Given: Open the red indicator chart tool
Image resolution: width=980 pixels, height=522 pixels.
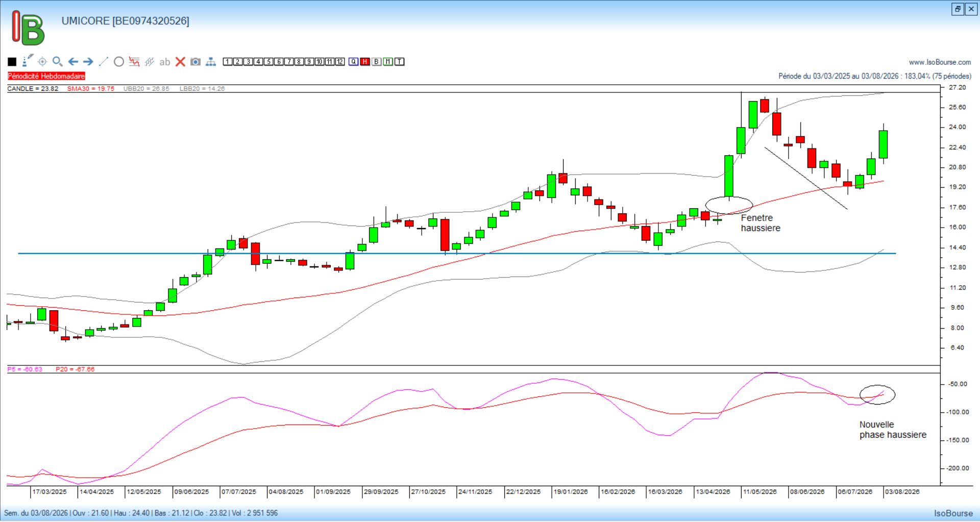Looking at the screenshot, I should coord(134,61).
